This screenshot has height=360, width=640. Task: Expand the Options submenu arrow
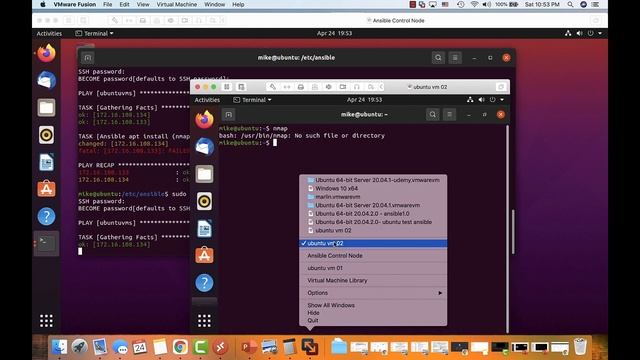[x=440, y=293]
